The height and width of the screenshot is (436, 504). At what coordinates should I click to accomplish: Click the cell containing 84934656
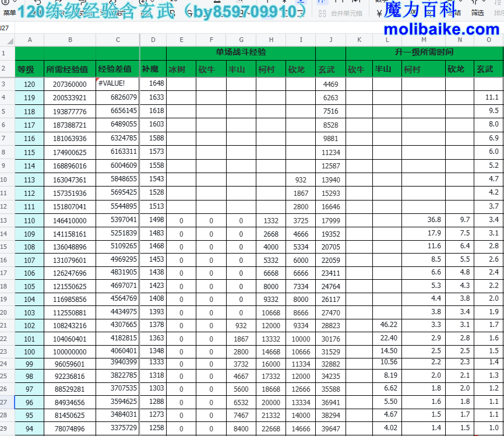tap(70, 403)
